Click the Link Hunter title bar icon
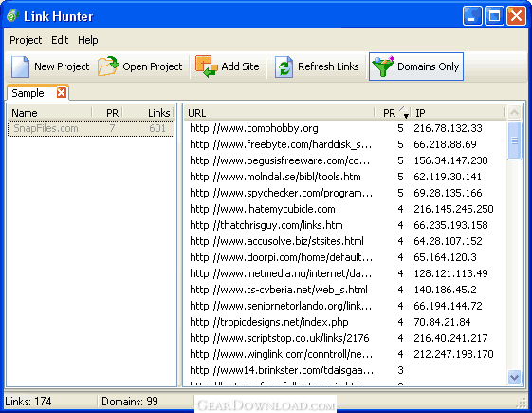 click(x=13, y=15)
